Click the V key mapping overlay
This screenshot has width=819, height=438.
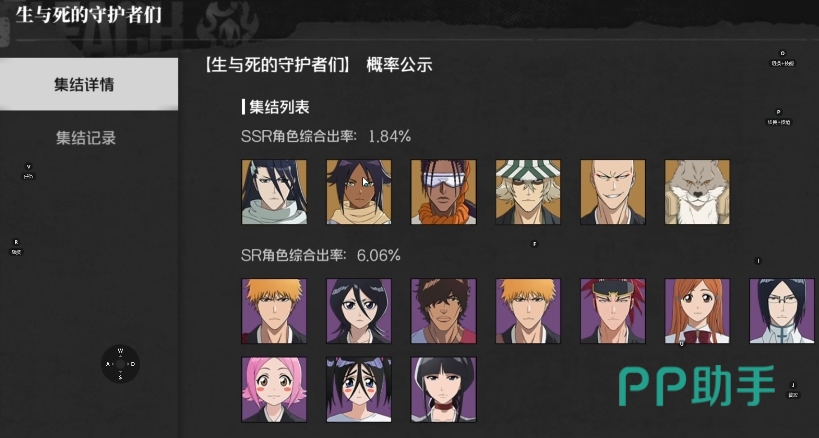[x=28, y=167]
